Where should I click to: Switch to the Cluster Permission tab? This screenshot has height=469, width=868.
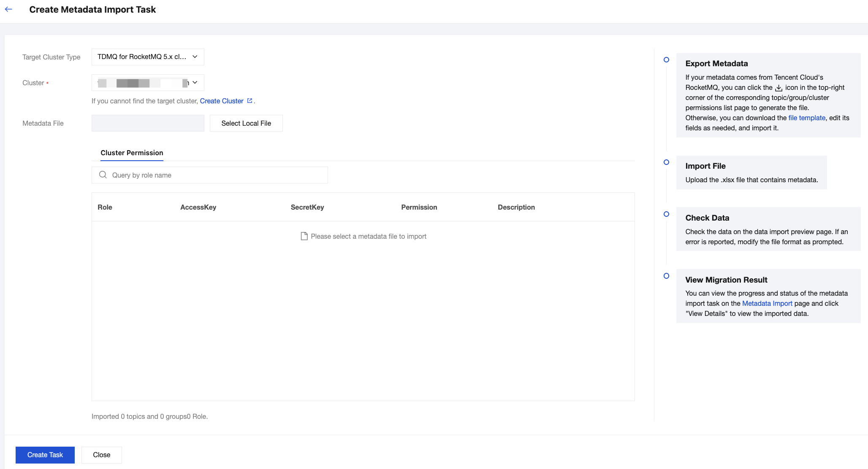(132, 153)
